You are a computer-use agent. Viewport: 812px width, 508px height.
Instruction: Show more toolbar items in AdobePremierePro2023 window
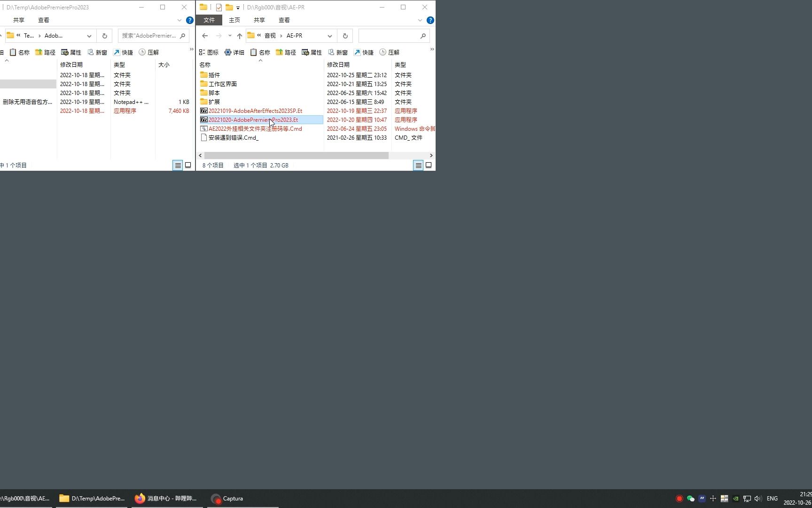click(x=191, y=49)
